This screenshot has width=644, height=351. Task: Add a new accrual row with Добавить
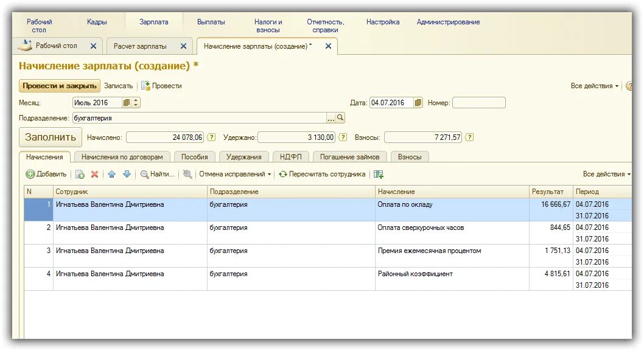46,174
